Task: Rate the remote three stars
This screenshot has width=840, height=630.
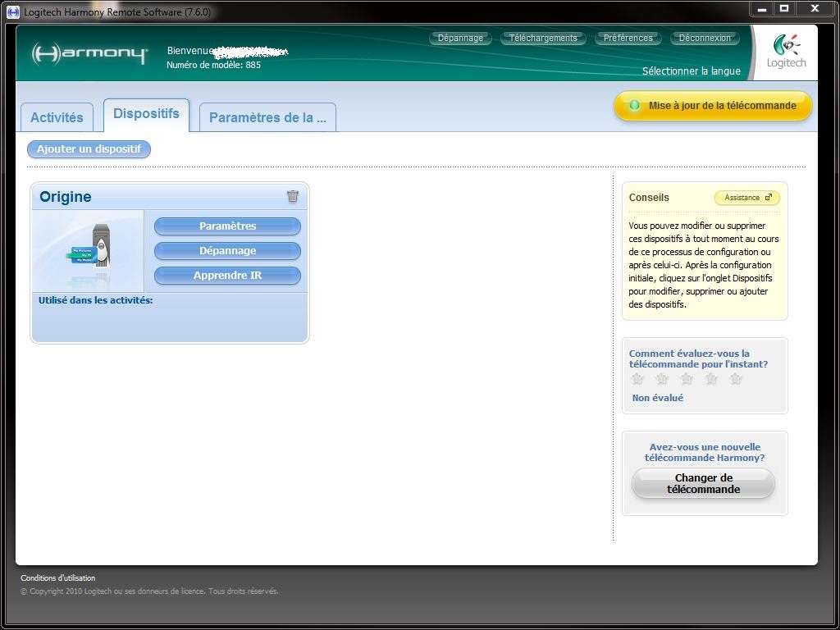Action: 687,379
